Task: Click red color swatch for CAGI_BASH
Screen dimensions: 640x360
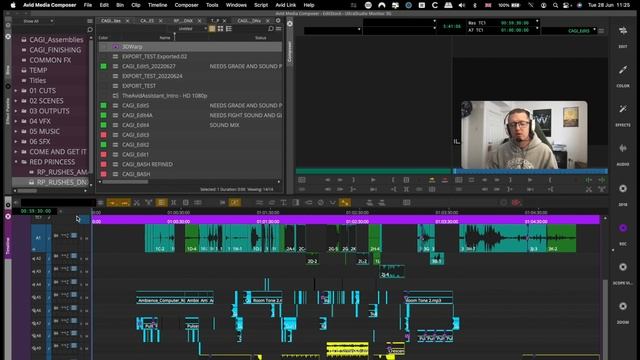Action: click(104, 174)
